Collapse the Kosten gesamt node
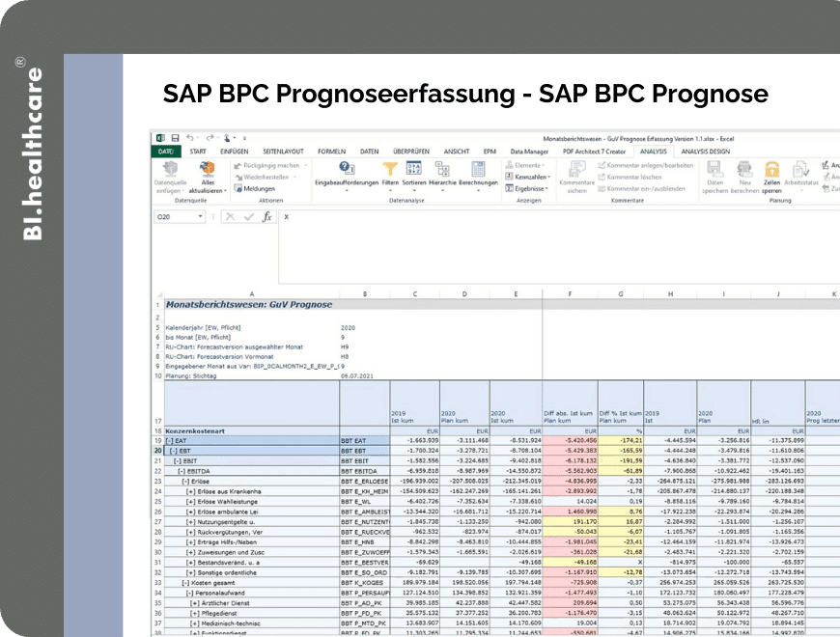The height and width of the screenshot is (637, 840). pos(184,582)
